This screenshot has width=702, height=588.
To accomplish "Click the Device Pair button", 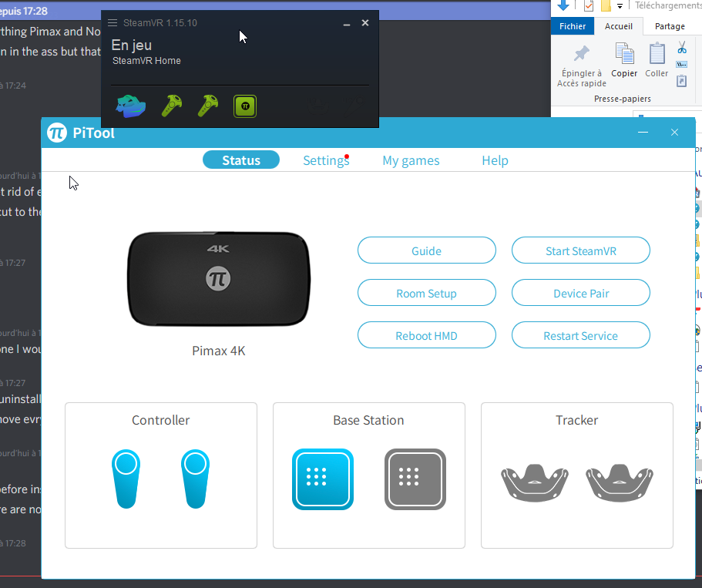I will [581, 293].
